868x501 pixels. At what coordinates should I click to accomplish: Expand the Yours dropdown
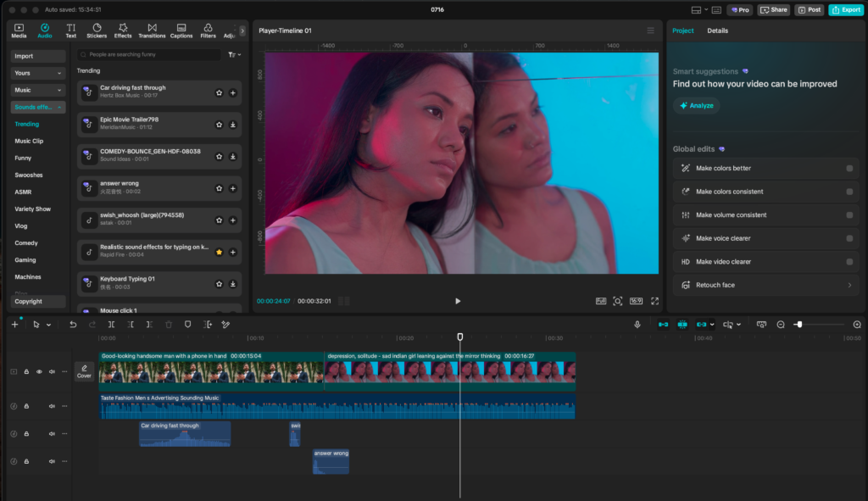[x=37, y=73]
